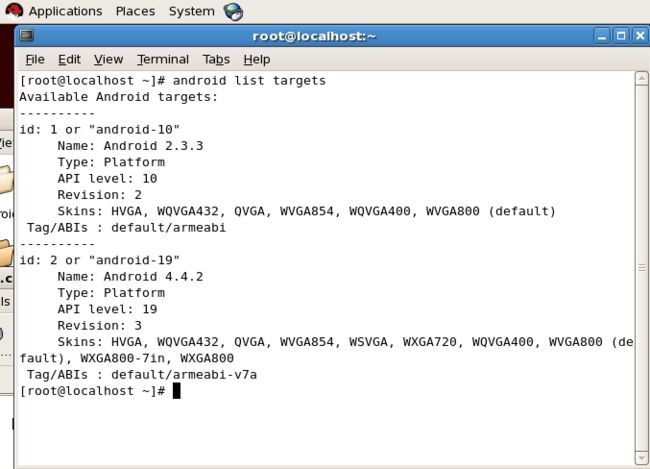Click the scrollbar down arrow
The height and width of the screenshot is (469, 650).
tap(641, 458)
